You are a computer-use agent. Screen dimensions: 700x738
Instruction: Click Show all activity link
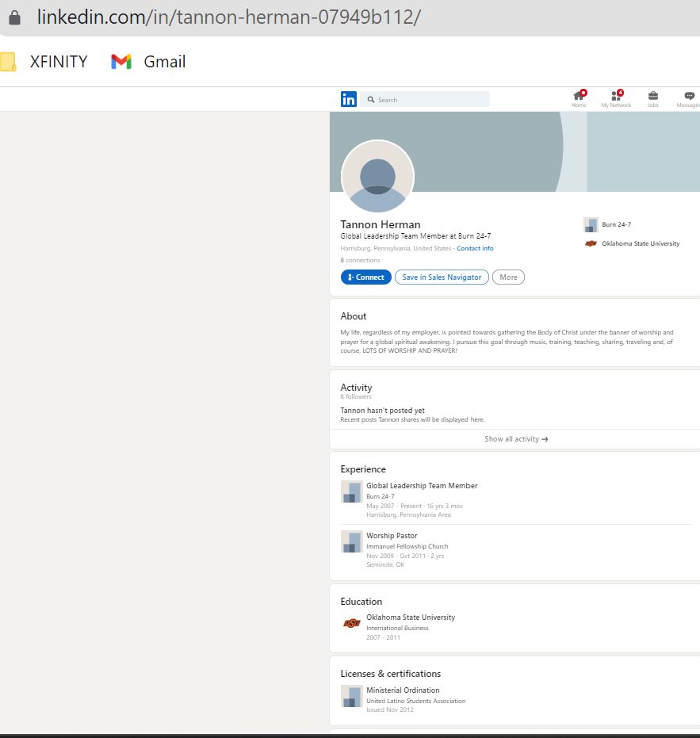516,438
